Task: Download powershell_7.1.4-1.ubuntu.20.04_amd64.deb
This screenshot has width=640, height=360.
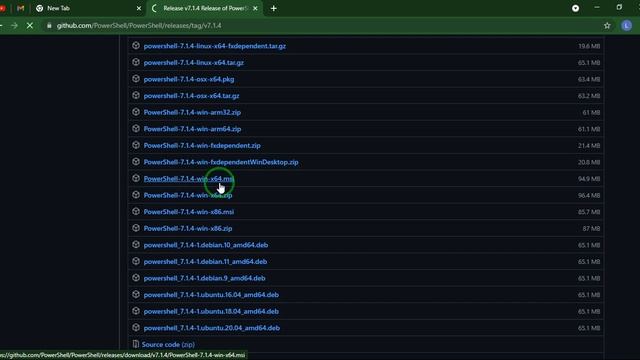Action: tap(212, 328)
